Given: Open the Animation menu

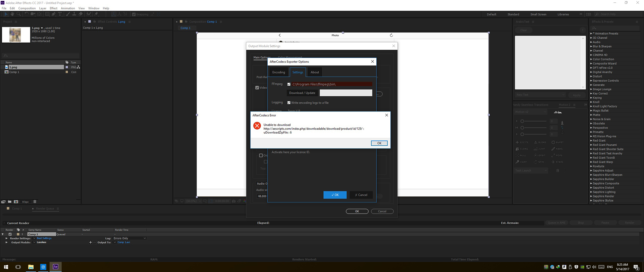Looking at the screenshot, I should 68,8.
